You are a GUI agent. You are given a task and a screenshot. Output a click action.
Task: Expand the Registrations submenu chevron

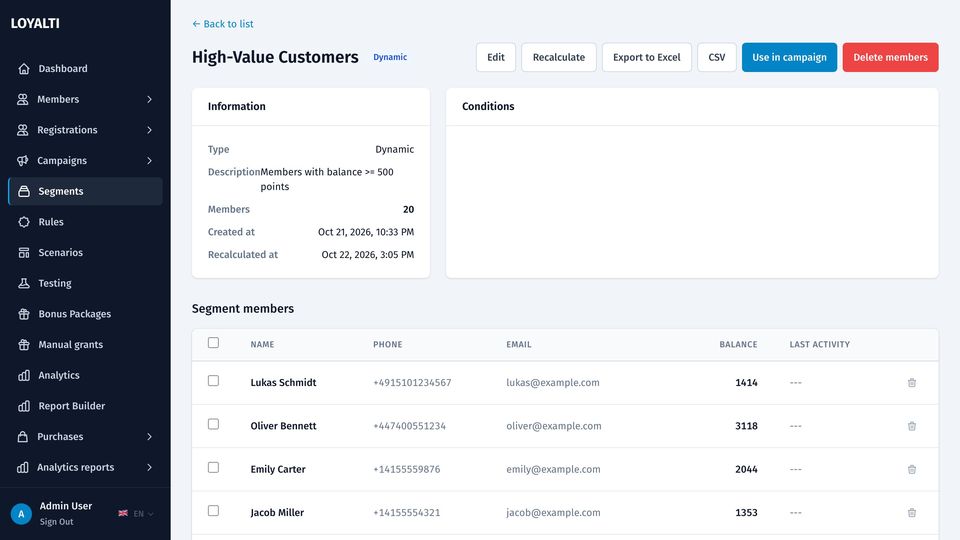point(149,130)
